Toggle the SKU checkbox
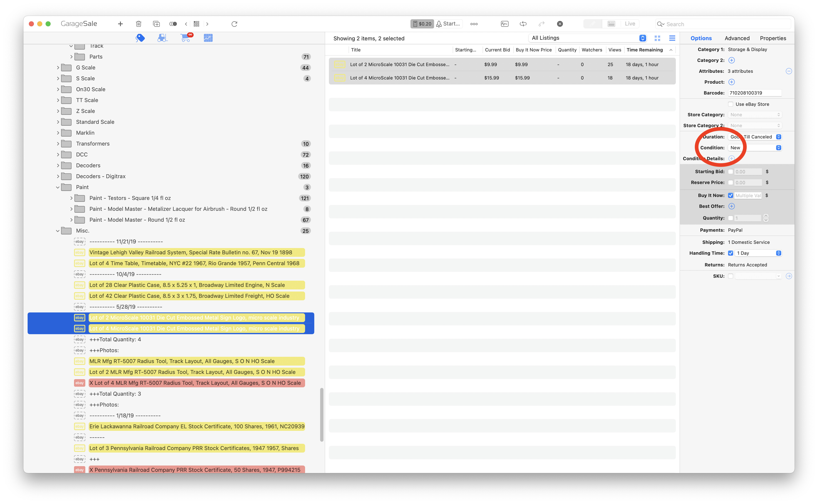This screenshot has width=818, height=504. click(x=730, y=276)
